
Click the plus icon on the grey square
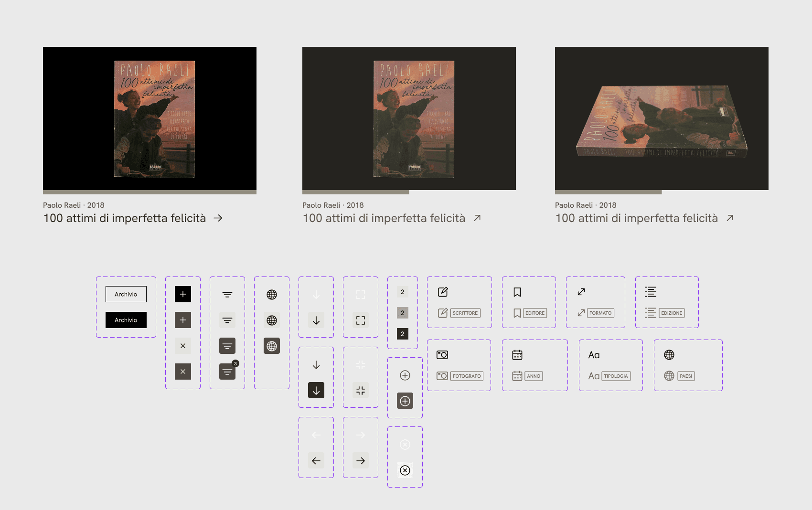[183, 320]
